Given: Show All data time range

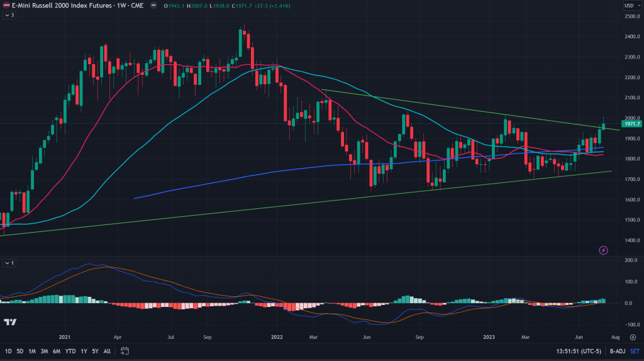Looking at the screenshot, I should (107, 350).
